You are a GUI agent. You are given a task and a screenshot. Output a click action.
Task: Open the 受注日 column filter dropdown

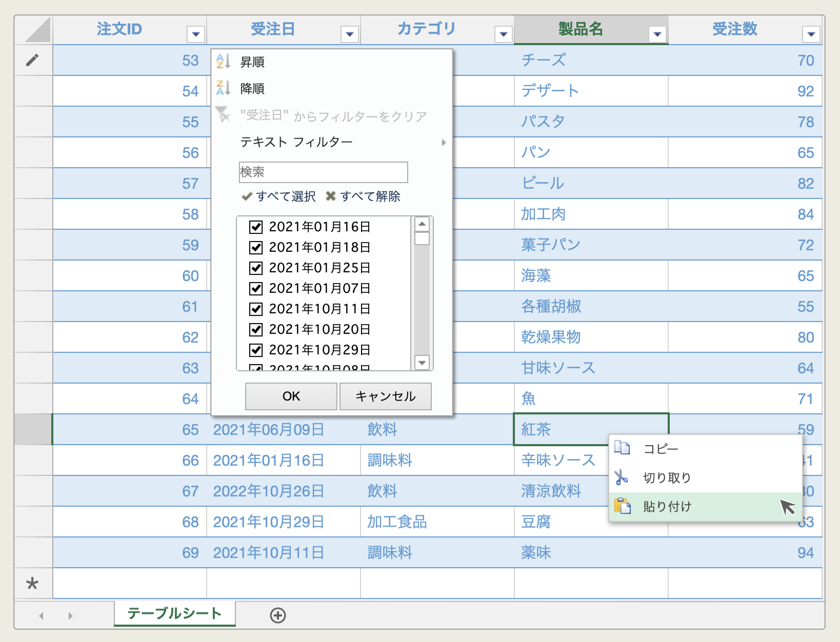(x=349, y=34)
